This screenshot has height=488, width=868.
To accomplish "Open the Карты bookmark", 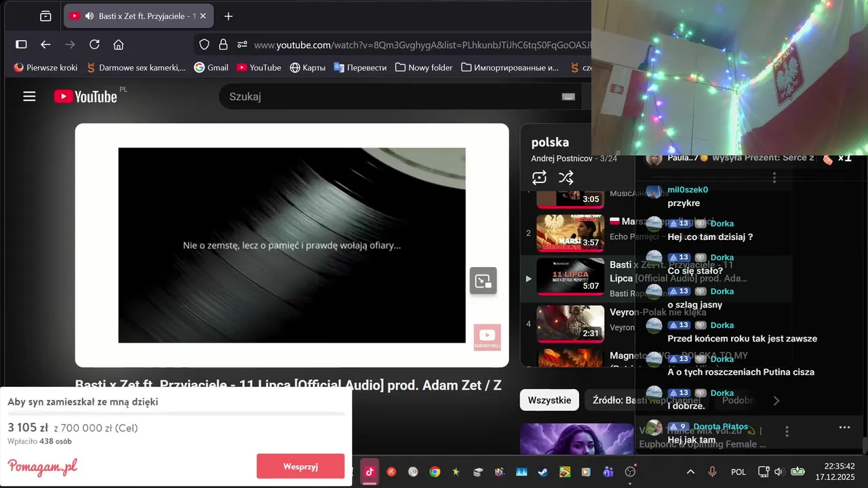I will [x=307, y=68].
